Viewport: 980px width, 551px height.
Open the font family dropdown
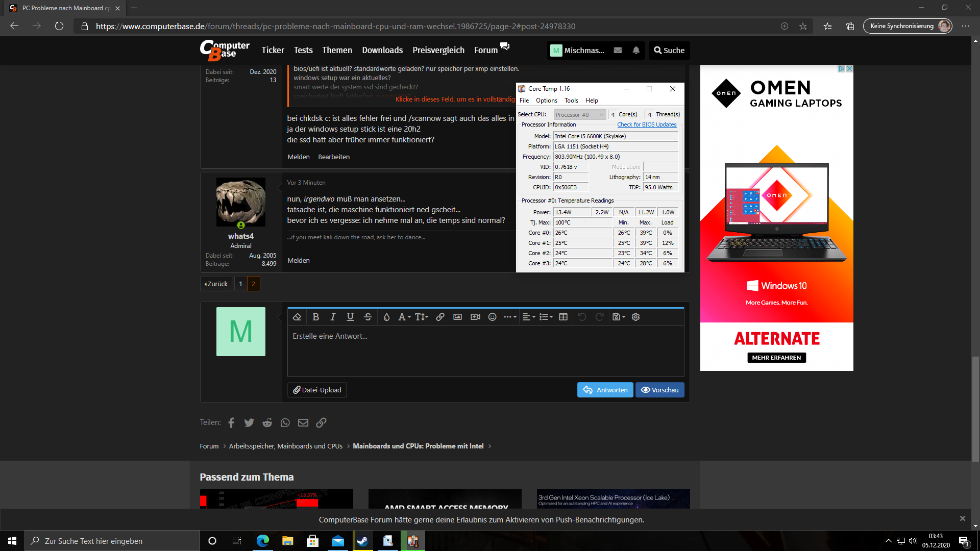coord(404,317)
